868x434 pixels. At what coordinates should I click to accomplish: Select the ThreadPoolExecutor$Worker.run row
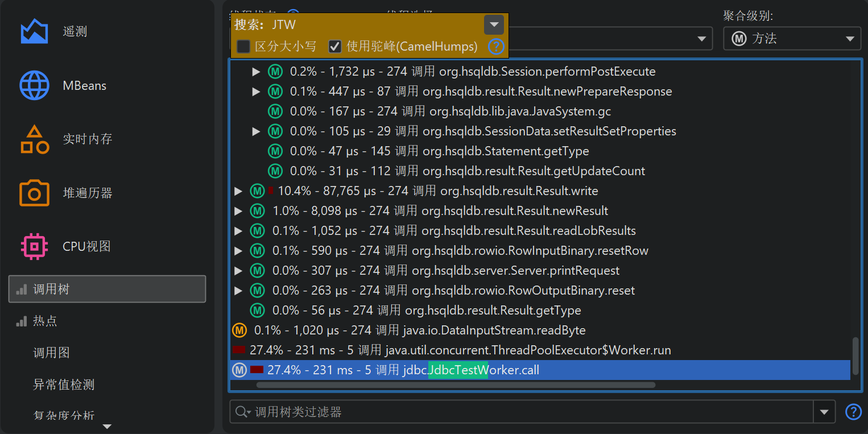click(460, 350)
